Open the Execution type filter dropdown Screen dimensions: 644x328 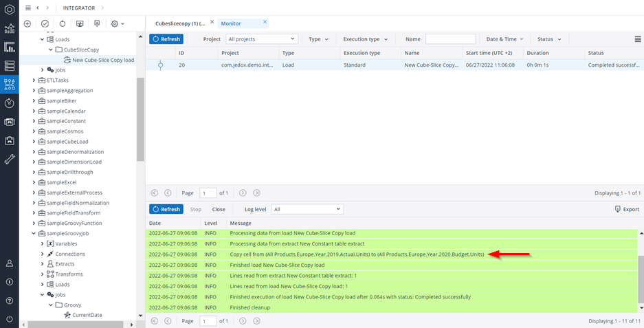366,39
